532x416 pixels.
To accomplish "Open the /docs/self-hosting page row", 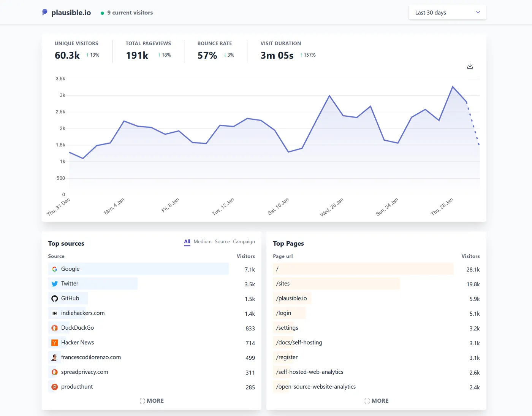I will pyautogui.click(x=299, y=343).
